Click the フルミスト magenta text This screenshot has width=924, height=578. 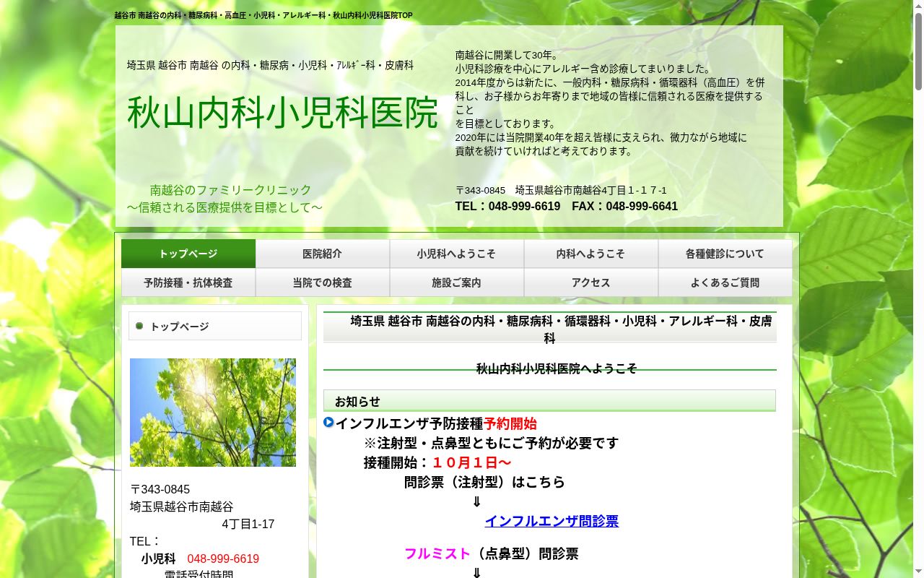[437, 553]
